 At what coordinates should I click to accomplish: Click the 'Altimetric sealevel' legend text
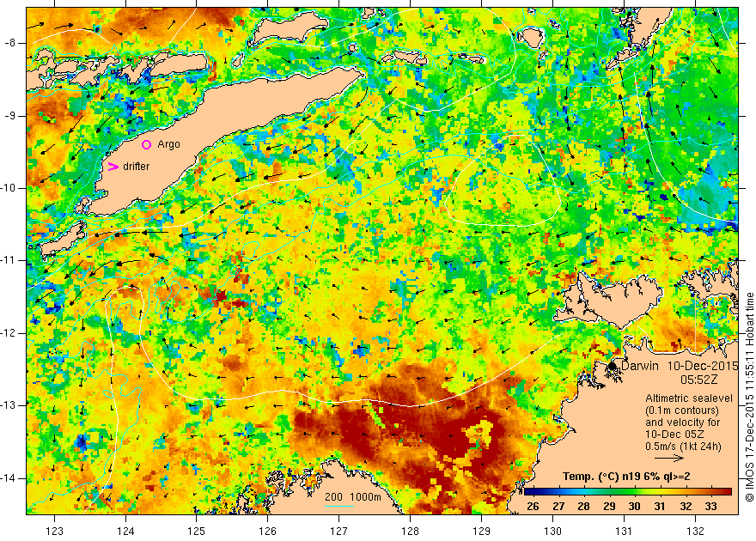pos(689,398)
